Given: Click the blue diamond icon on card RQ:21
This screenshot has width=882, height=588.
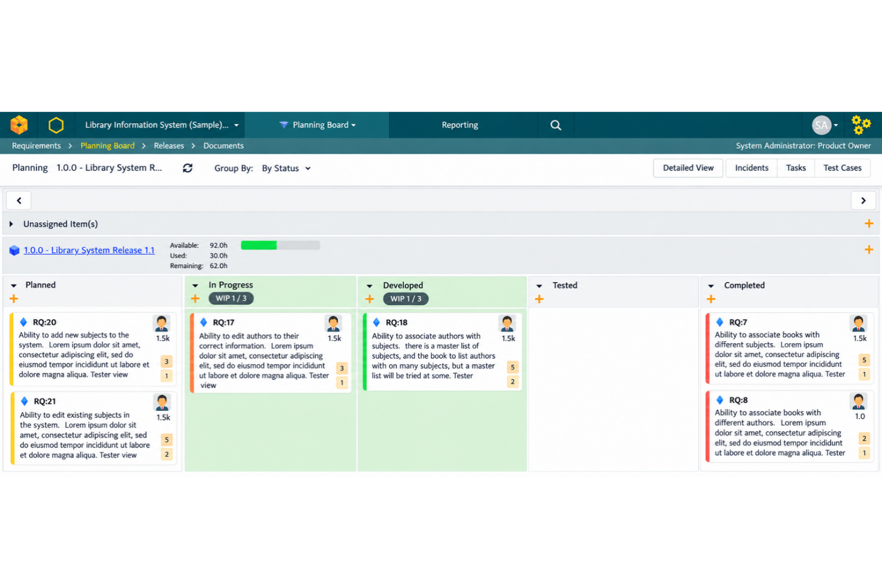Looking at the screenshot, I should (x=24, y=402).
